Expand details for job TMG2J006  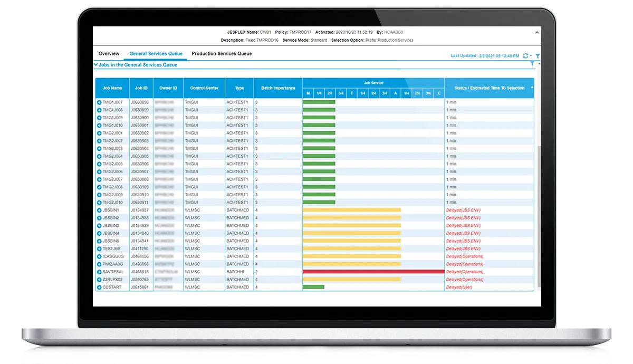coord(99,171)
